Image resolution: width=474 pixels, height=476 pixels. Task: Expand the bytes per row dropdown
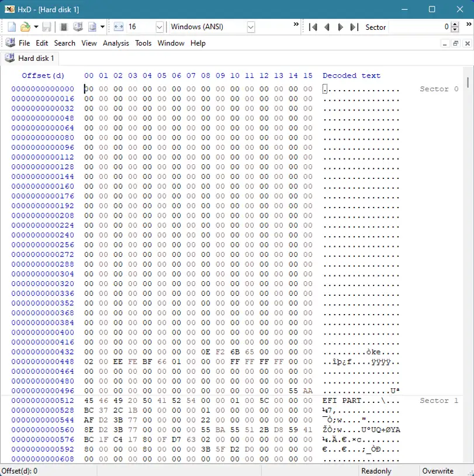[x=160, y=27]
